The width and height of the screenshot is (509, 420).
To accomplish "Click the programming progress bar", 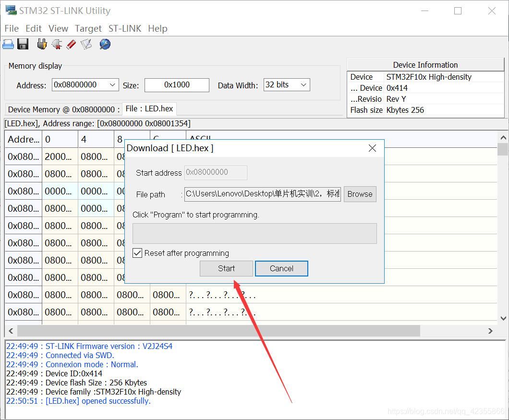I will 254,233.
